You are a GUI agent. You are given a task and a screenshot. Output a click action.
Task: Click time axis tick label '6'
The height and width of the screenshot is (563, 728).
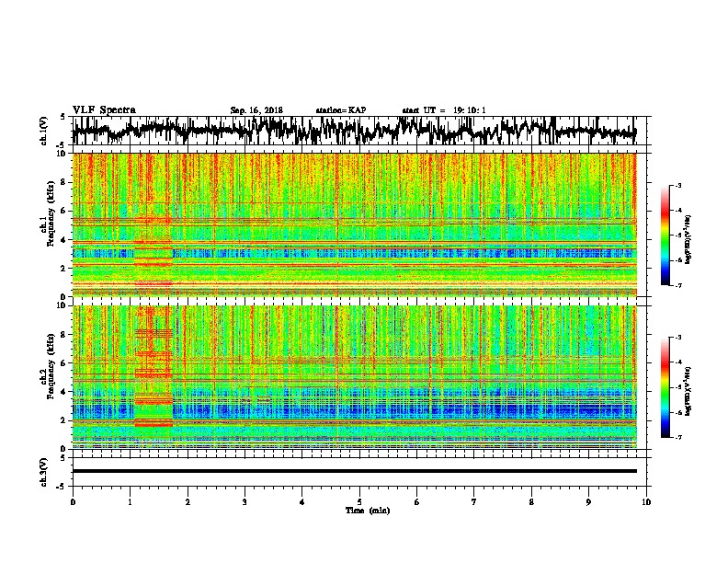pos(417,501)
